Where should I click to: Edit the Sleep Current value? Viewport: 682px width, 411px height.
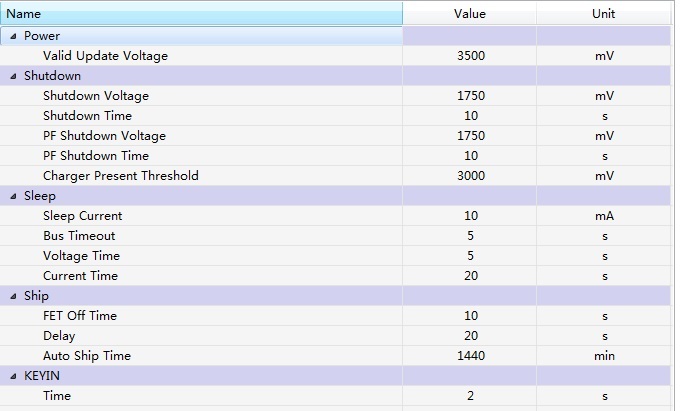coord(470,216)
